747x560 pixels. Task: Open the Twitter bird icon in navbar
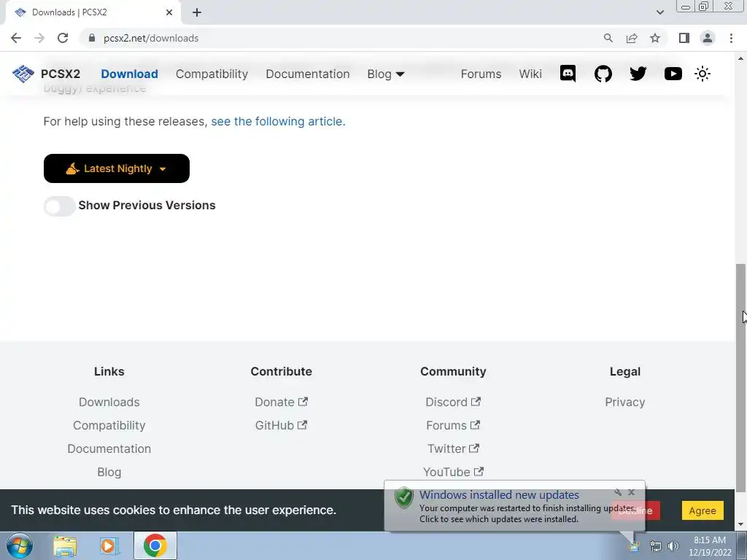638,74
